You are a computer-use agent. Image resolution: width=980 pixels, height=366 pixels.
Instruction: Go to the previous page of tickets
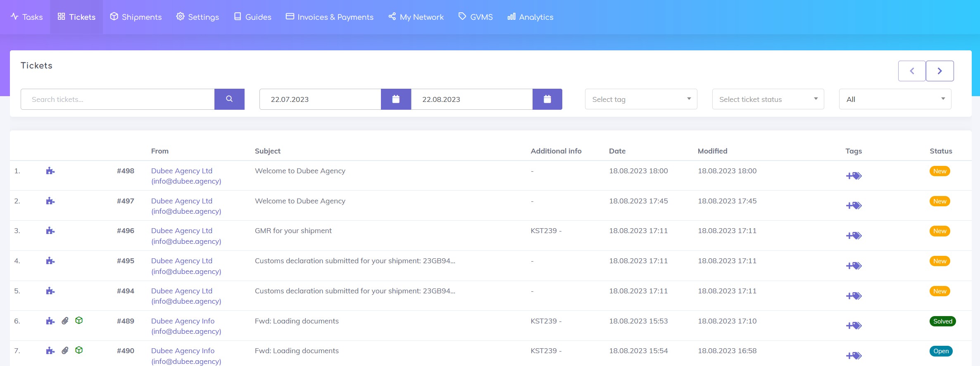[912, 71]
